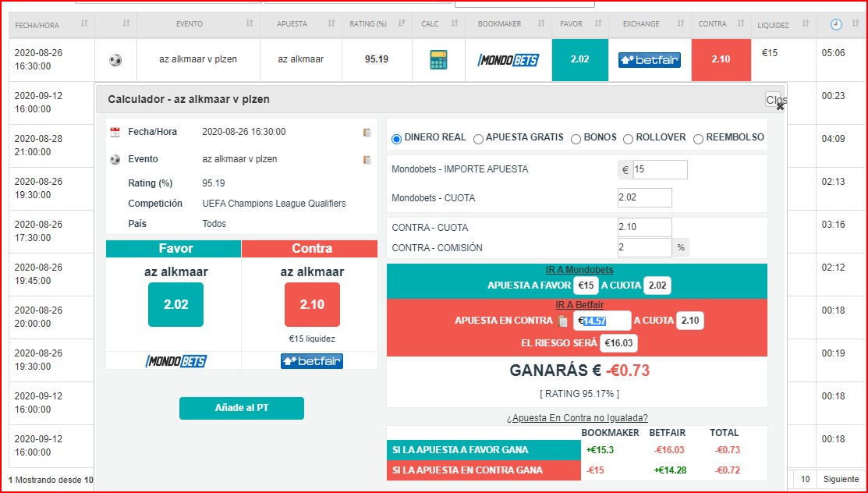Edit the Mondobets CUOTA odds field

click(644, 198)
